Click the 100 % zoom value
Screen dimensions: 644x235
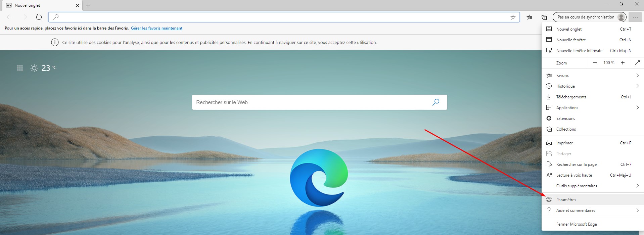click(x=609, y=63)
